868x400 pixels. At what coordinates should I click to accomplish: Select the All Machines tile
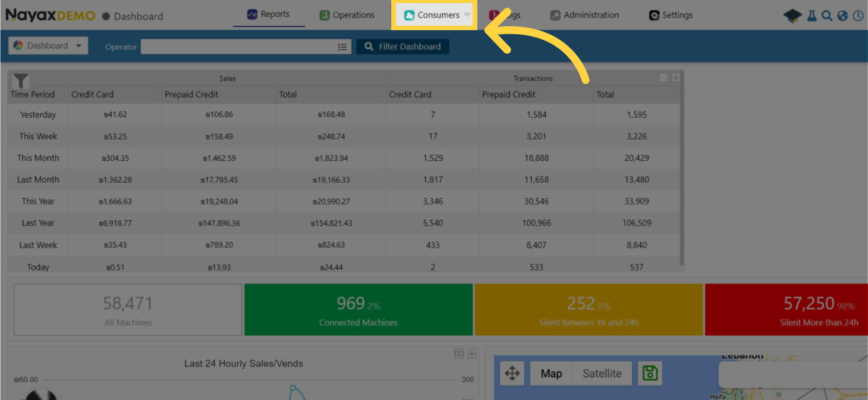pos(128,310)
